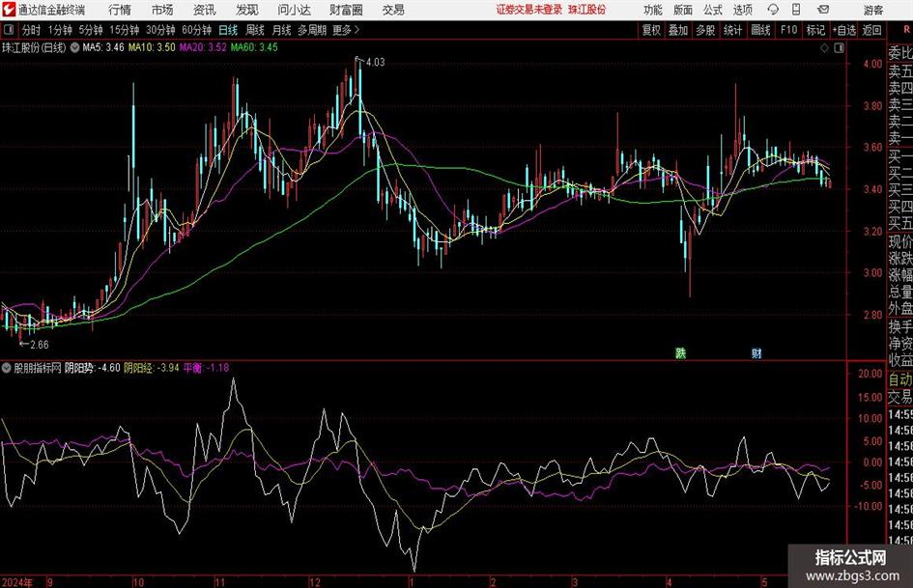Expand the 更多 periods list
The image size is (913, 588).
pyautogui.click(x=347, y=30)
